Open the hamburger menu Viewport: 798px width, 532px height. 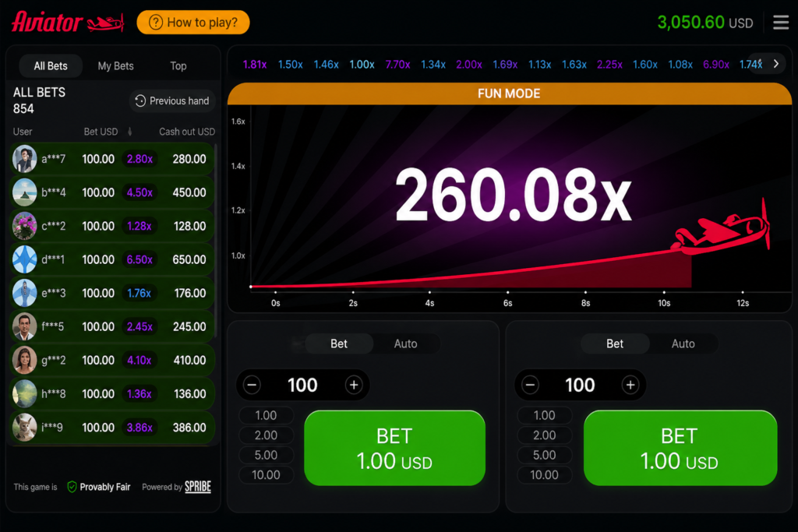click(781, 23)
